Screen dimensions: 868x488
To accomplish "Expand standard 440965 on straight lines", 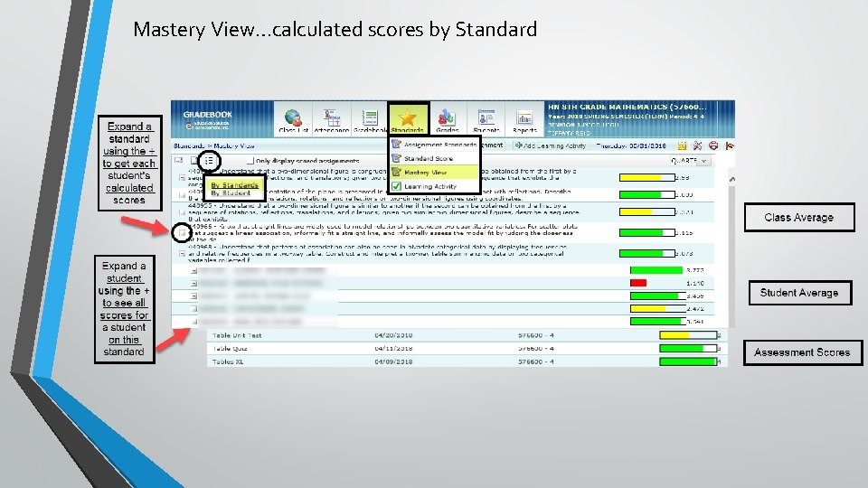I will coord(182,233).
